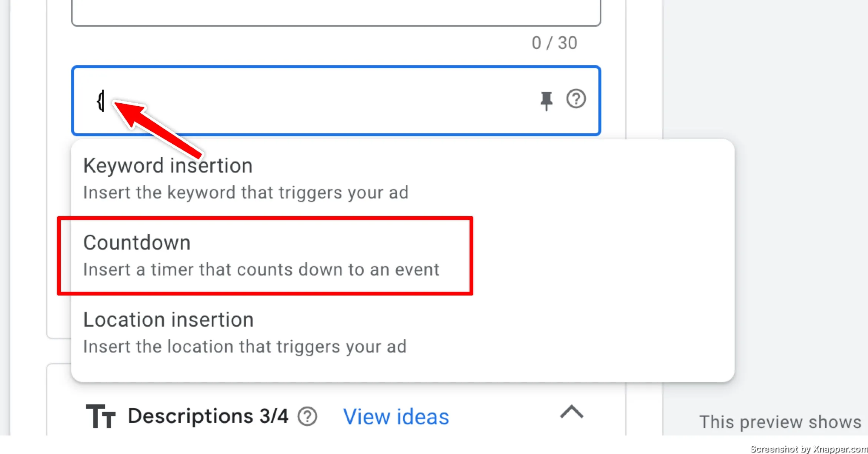Open the View ideas link
This screenshot has width=868, height=454.
396,417
